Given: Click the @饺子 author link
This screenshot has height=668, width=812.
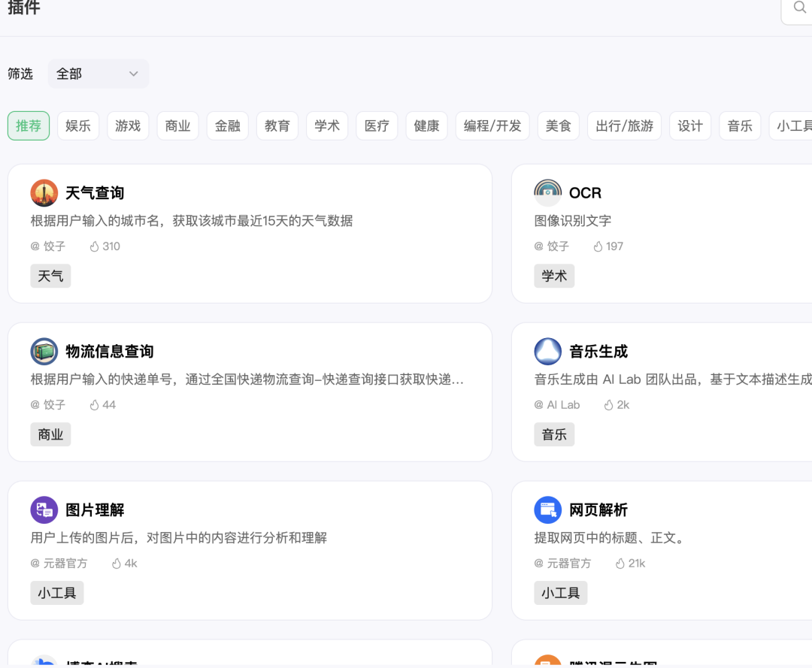Looking at the screenshot, I should click(48, 246).
